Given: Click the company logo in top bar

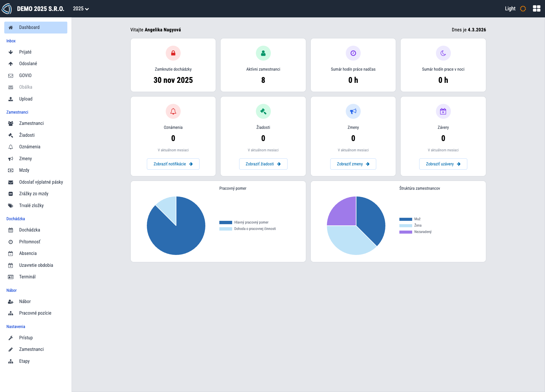Looking at the screenshot, I should 7,9.
